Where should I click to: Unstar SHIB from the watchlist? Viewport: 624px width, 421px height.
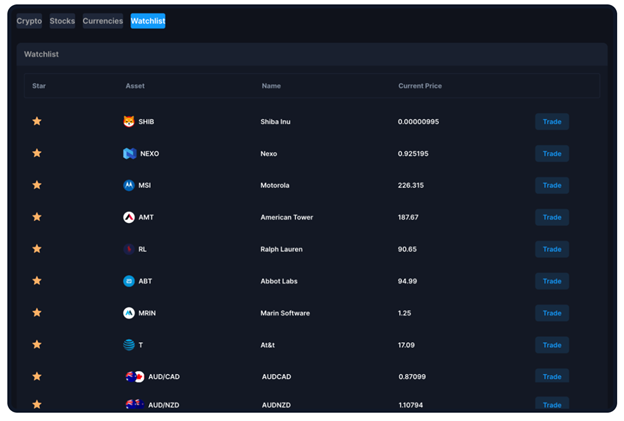37,121
